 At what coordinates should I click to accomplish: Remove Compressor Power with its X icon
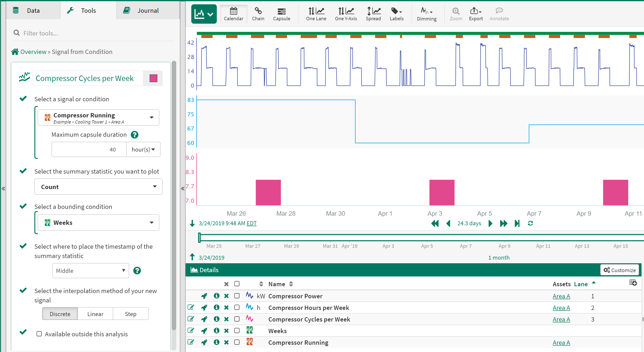pyautogui.click(x=226, y=296)
